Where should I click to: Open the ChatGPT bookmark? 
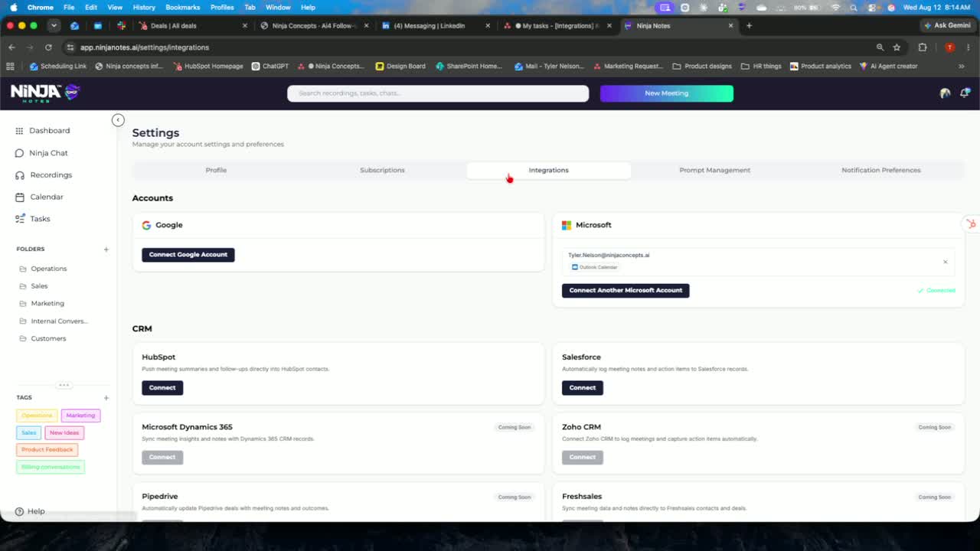(x=270, y=67)
